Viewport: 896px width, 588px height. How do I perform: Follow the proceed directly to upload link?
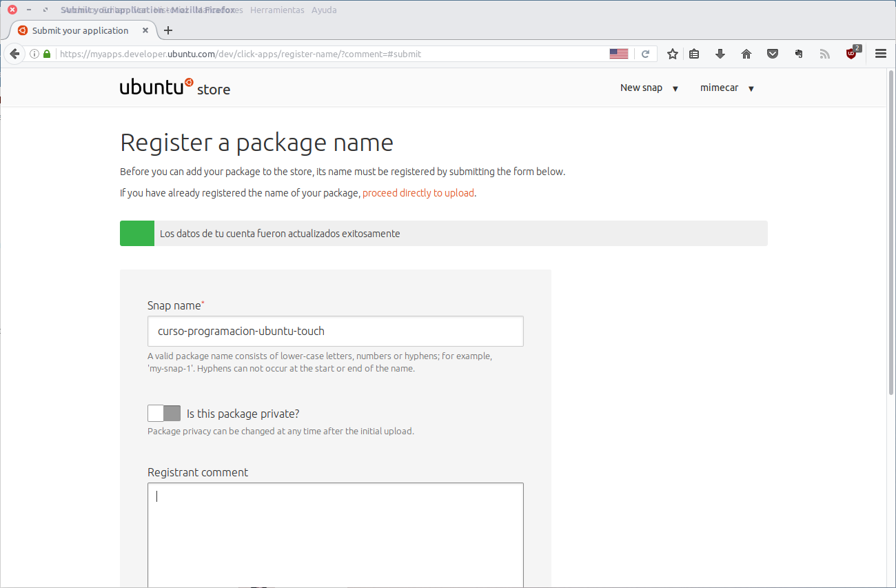418,193
